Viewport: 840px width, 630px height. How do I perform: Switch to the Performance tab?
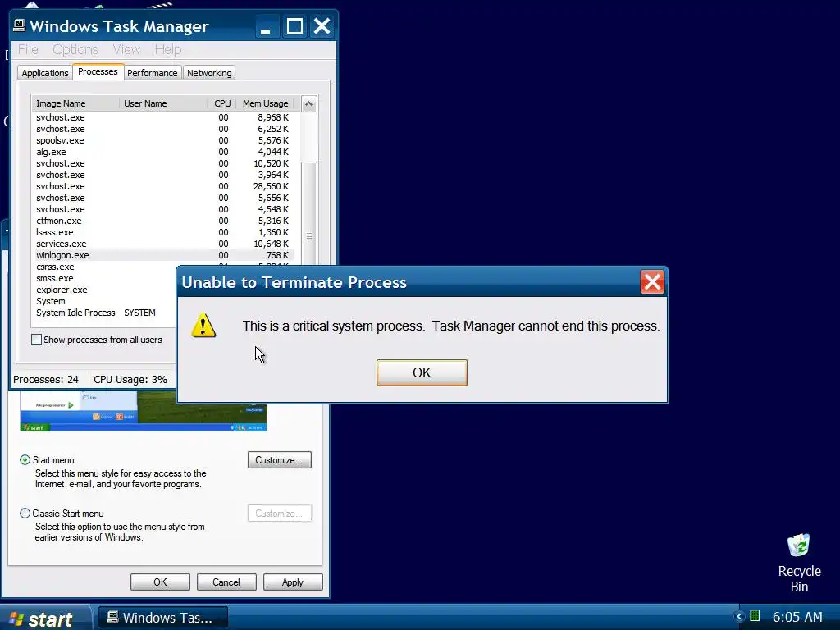click(x=152, y=73)
